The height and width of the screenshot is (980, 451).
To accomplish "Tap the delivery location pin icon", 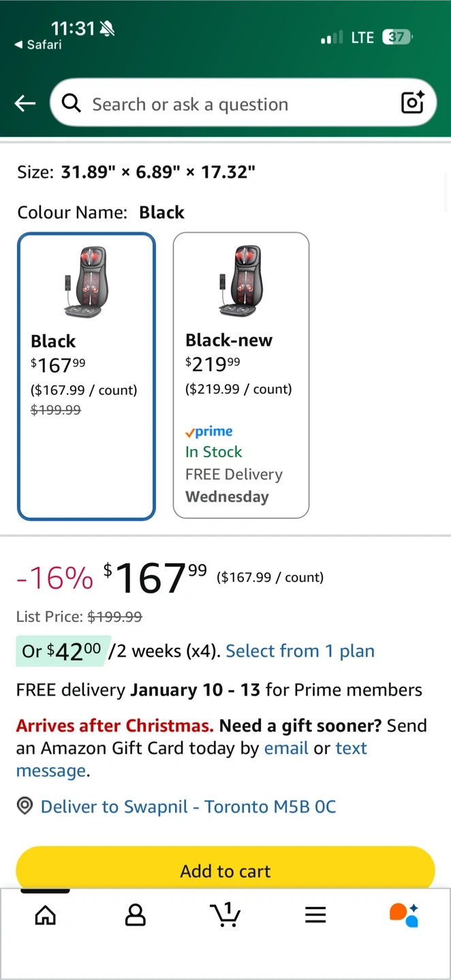I will pos(25,806).
